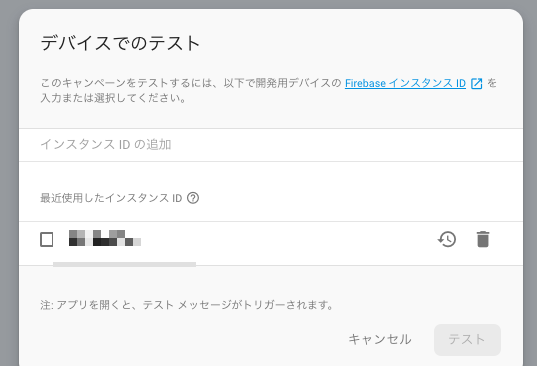Click the history clock icon in the instance row

(447, 239)
